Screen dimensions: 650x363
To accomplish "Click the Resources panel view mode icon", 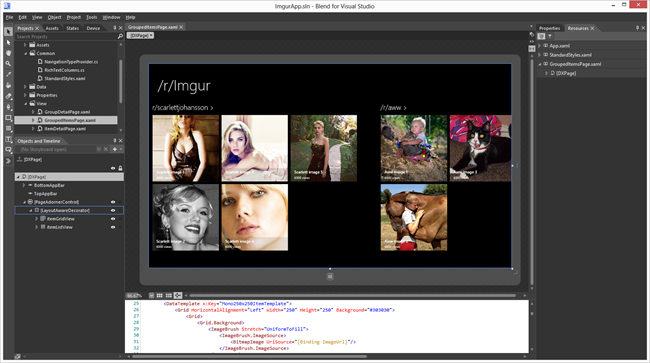I will click(541, 36).
